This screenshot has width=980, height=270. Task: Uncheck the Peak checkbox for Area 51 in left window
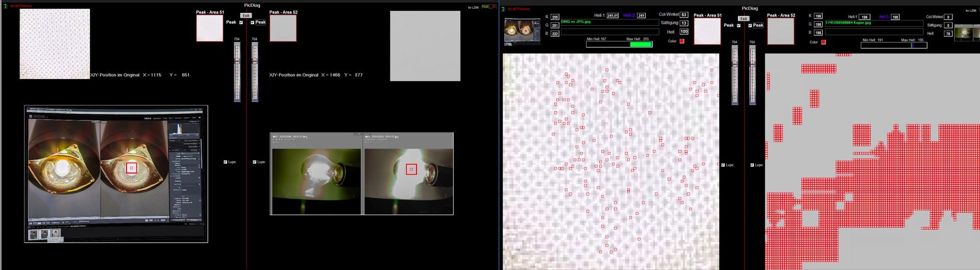(241, 22)
